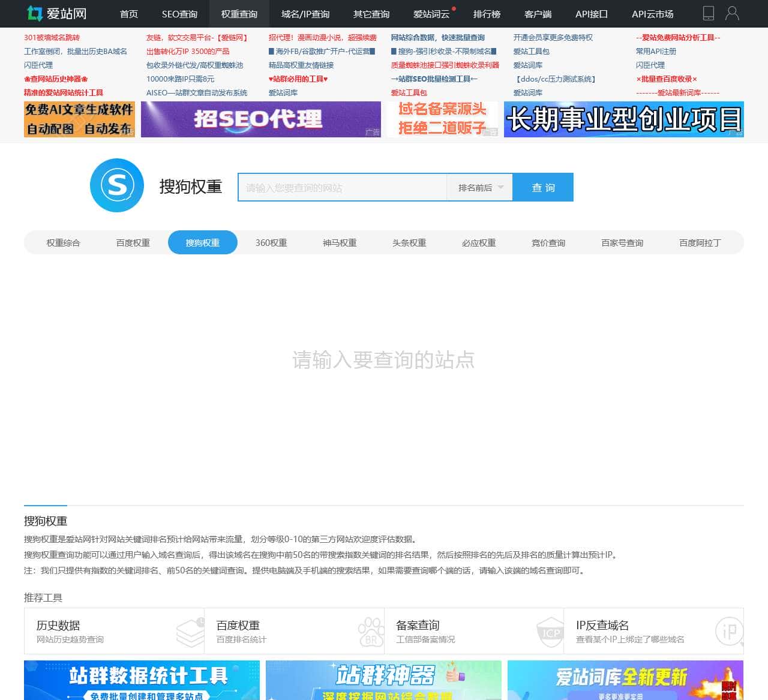Open the AISEO站群文章自动发布系统 link
This screenshot has height=700, width=768.
197,93
